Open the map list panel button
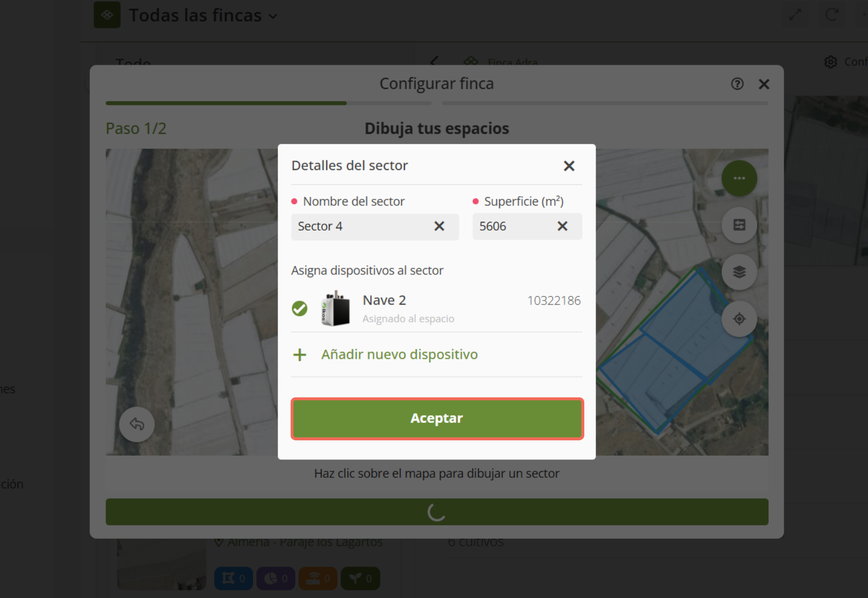The width and height of the screenshot is (868, 598). tap(739, 225)
